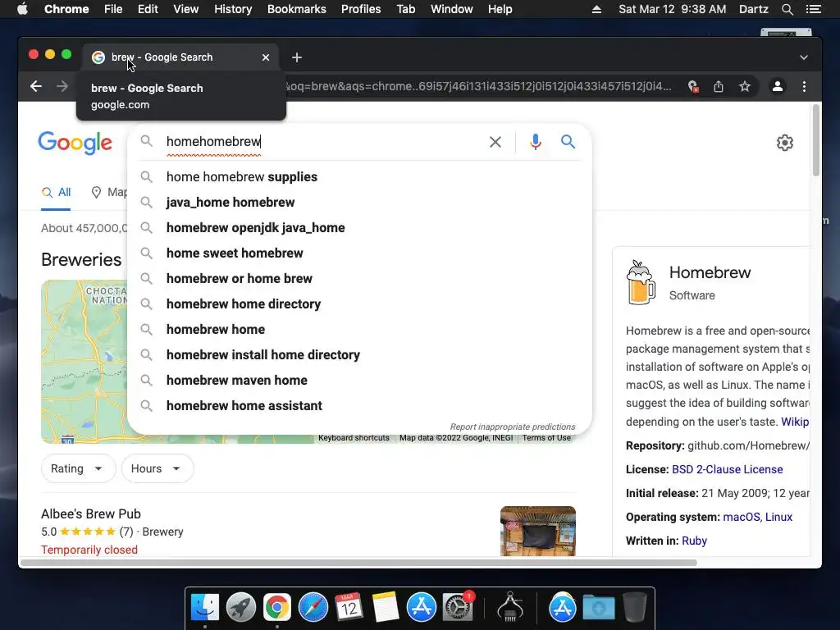
Task: Open map Terms of Use link
Action: click(x=546, y=438)
